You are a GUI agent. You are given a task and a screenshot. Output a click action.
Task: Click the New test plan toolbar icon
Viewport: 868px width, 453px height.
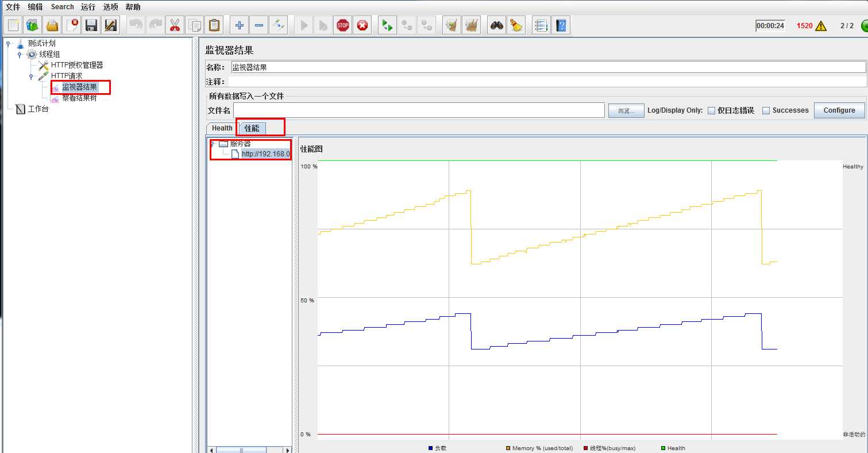(x=13, y=25)
